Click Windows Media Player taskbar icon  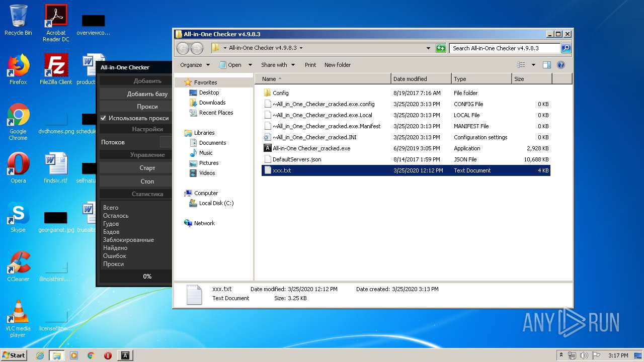coord(74,355)
